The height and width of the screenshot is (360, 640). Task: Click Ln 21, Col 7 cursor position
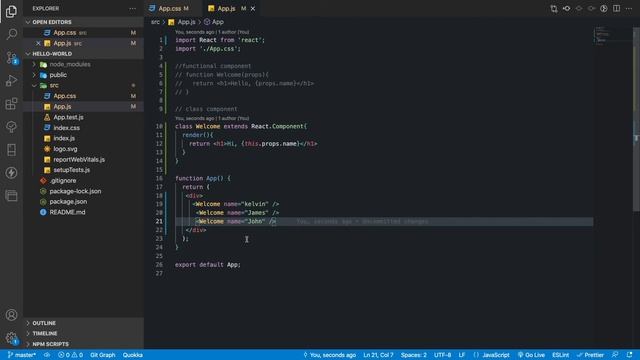click(378, 355)
